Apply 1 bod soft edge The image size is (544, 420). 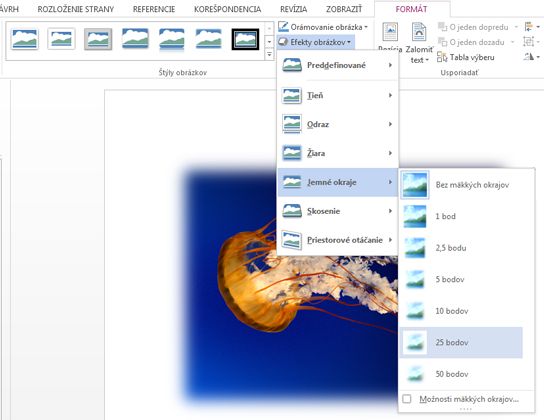tap(461, 216)
